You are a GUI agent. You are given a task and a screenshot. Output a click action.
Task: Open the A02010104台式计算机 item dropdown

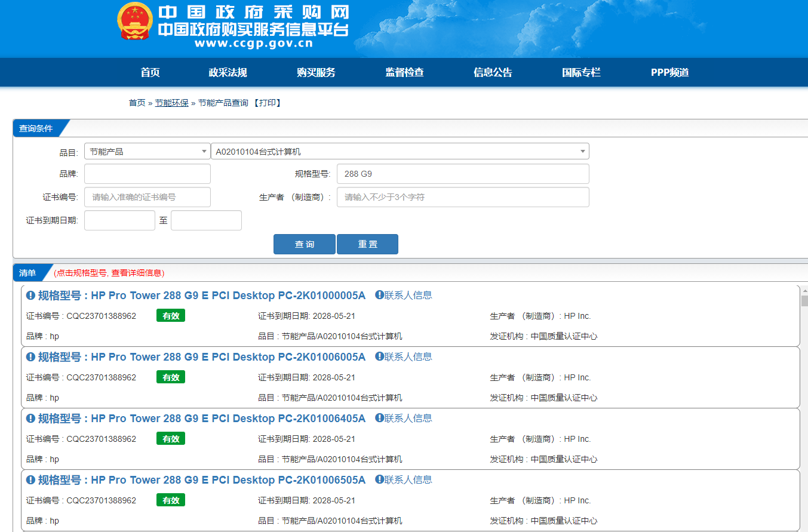400,152
